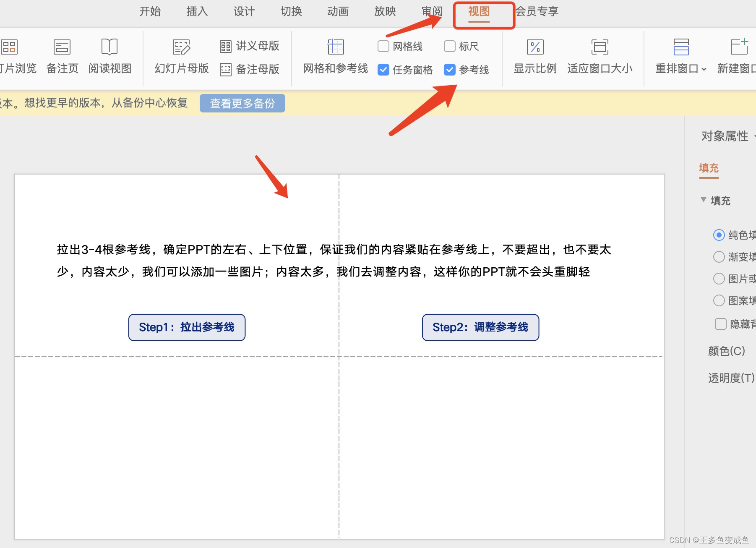Open the slide sorter view icon
This screenshot has height=548, width=756.
(x=9, y=47)
